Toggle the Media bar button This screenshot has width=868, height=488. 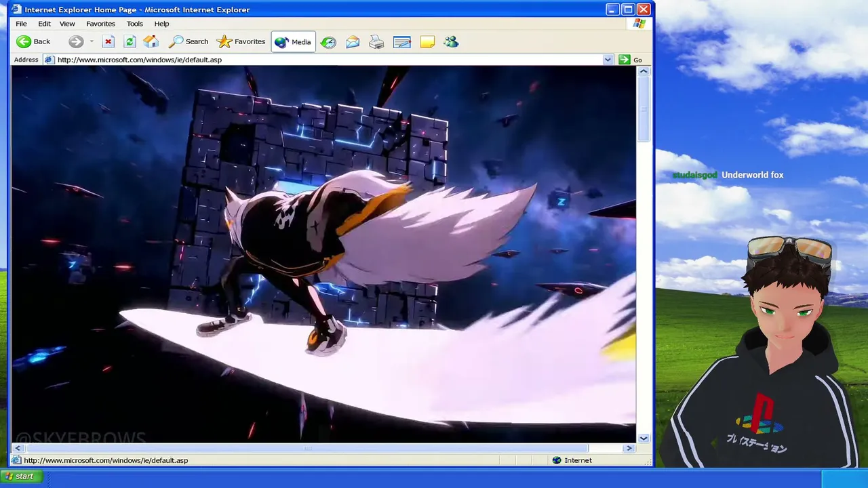pyautogui.click(x=293, y=42)
